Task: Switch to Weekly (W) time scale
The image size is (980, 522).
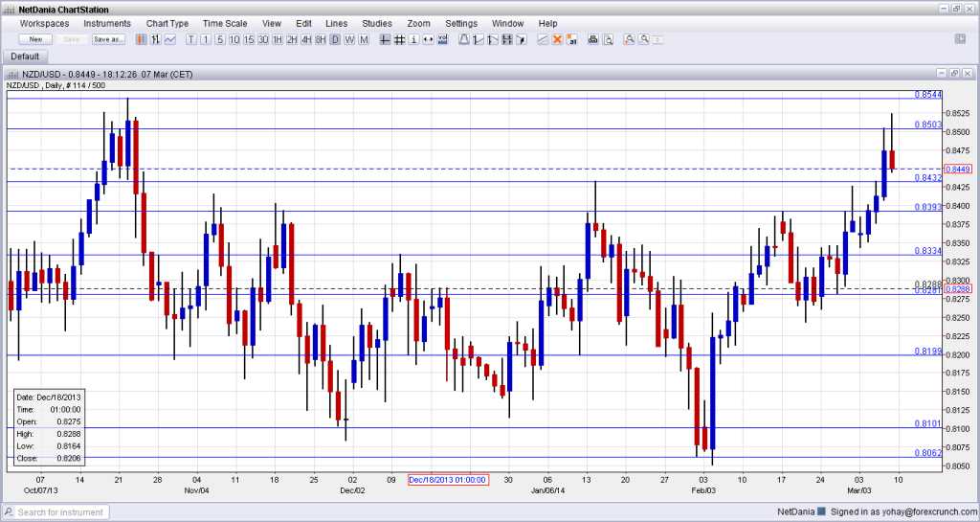Action: click(x=349, y=39)
